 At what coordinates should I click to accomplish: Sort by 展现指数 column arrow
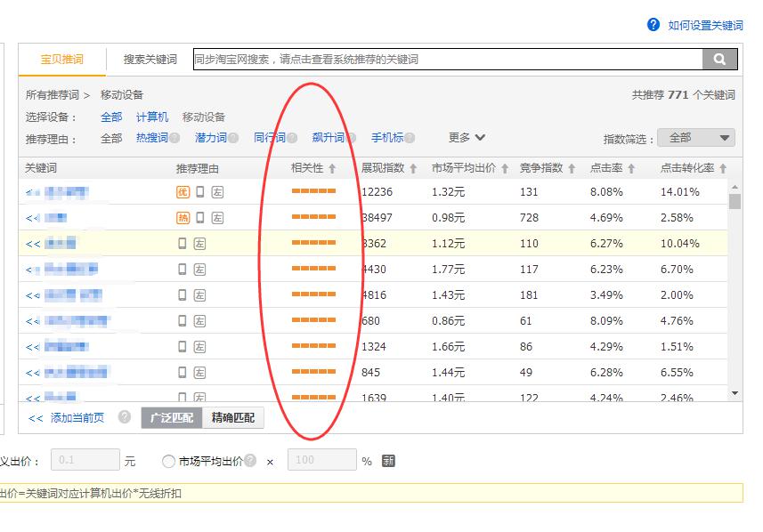point(413,168)
